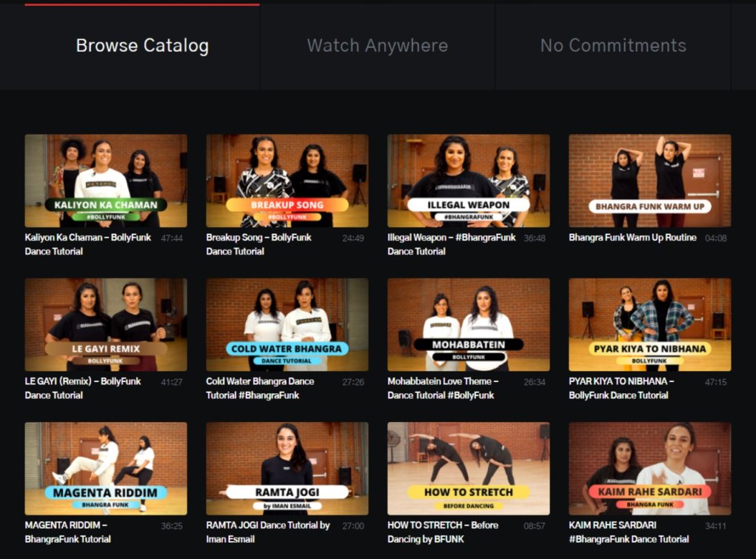Click the 04:08 duration text
This screenshot has height=559, width=756.
coord(715,238)
